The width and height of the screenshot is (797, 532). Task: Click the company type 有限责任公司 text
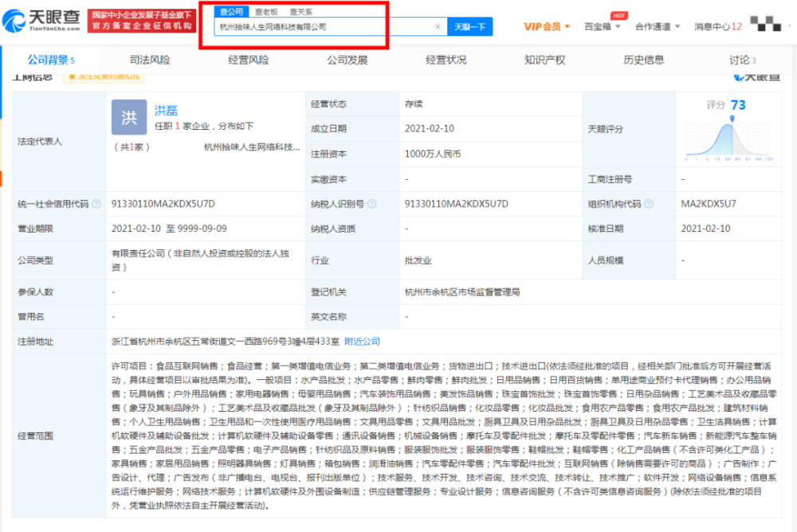pos(200,260)
